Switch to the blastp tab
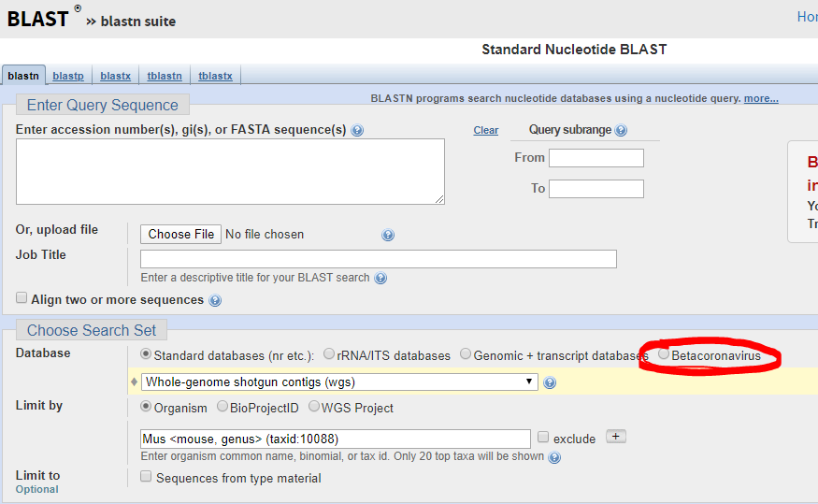This screenshot has height=504, width=818. click(67, 76)
